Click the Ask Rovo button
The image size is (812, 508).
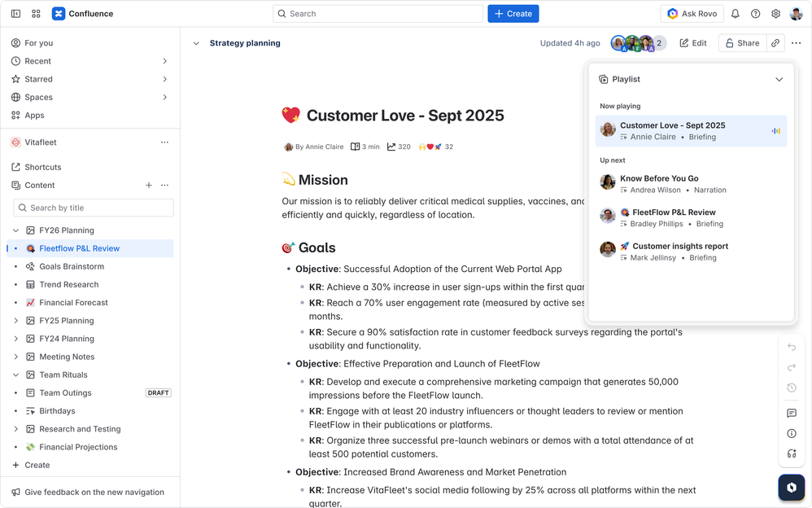pos(692,14)
